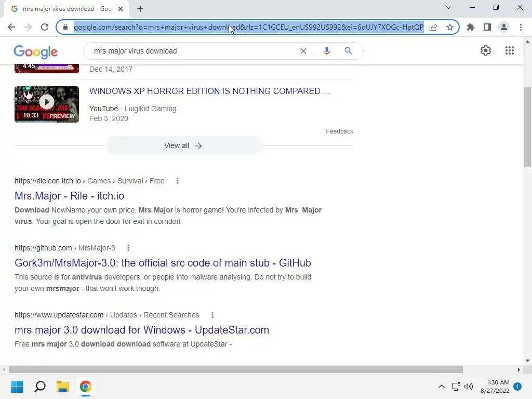Open a new browser tab
This screenshot has height=399, width=532.
click(140, 9)
